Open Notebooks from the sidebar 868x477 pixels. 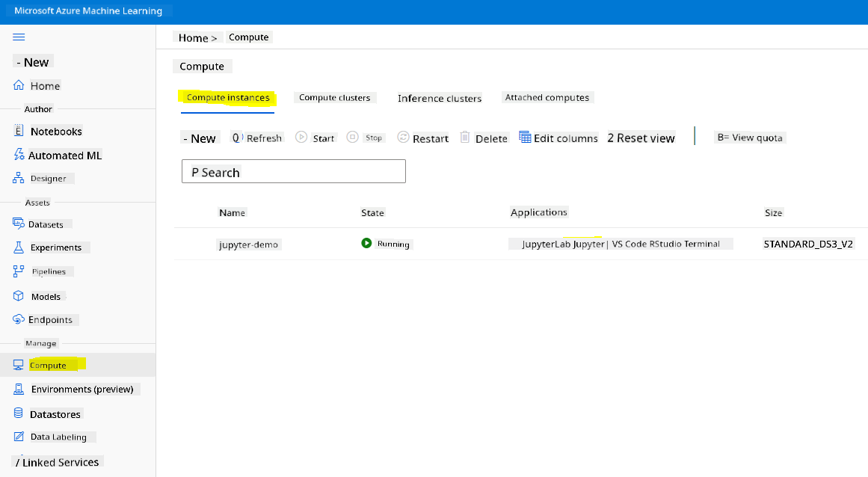56,132
